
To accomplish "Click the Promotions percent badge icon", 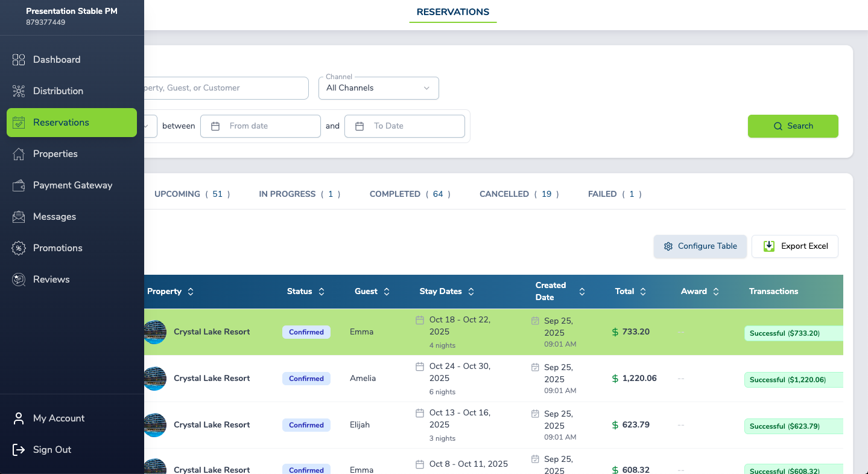I will [19, 248].
